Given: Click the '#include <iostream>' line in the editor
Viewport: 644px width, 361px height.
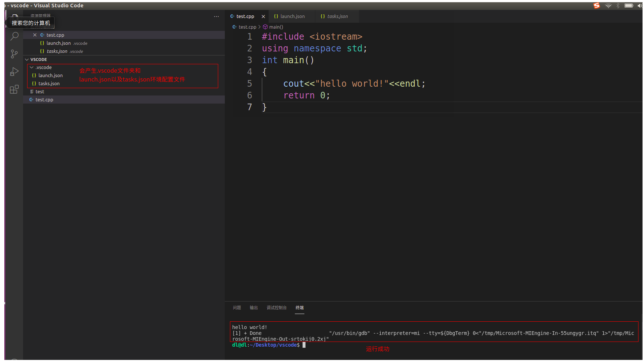Looking at the screenshot, I should 312,37.
